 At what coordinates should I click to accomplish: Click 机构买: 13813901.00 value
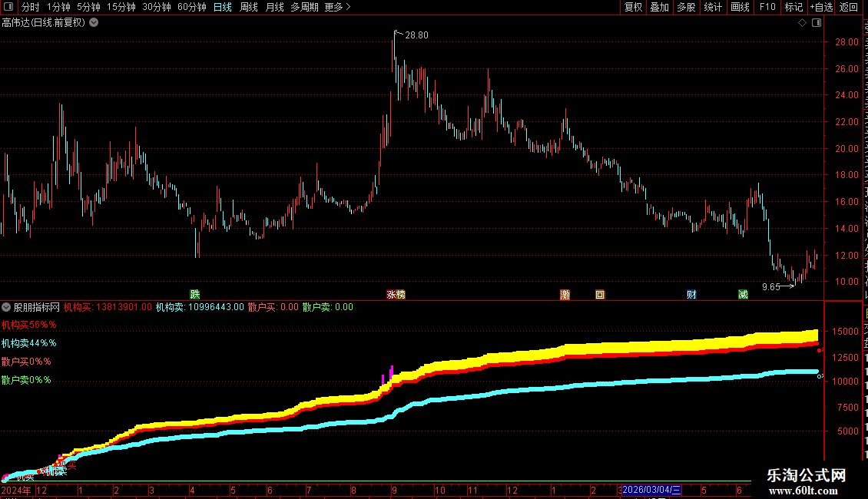coord(108,307)
